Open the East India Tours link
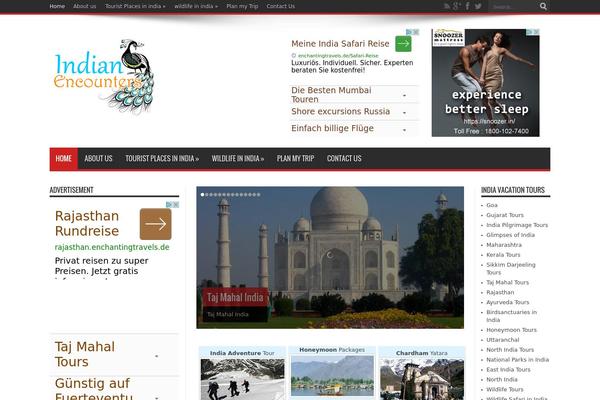This screenshot has width=600, height=400. (x=508, y=370)
